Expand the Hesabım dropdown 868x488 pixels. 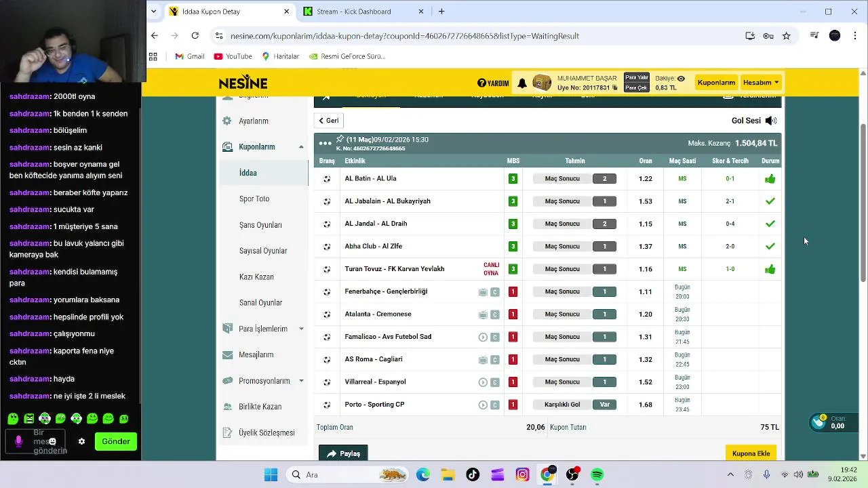pyautogui.click(x=761, y=83)
